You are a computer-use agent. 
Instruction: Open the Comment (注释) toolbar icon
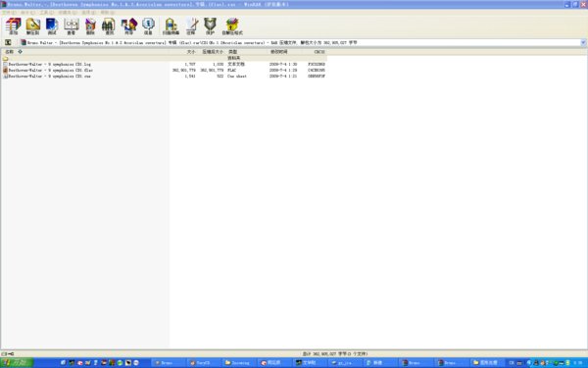pyautogui.click(x=191, y=26)
